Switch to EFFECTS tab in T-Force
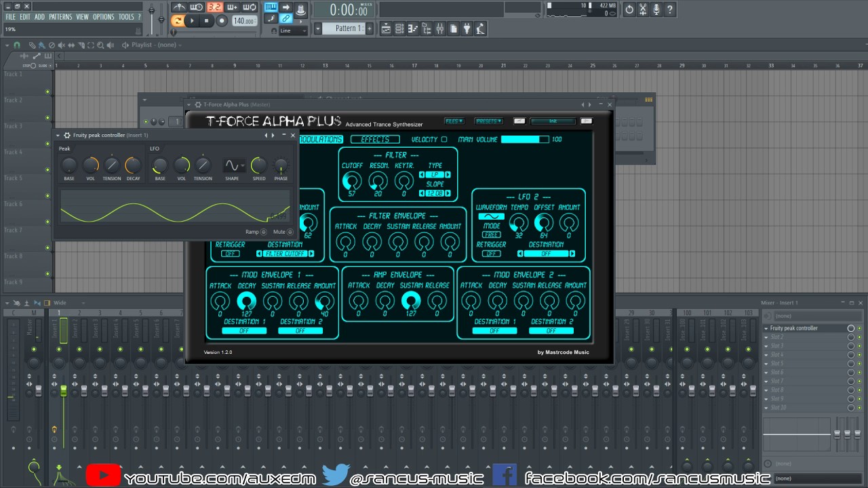The height and width of the screenshot is (488, 868). pyautogui.click(x=375, y=140)
